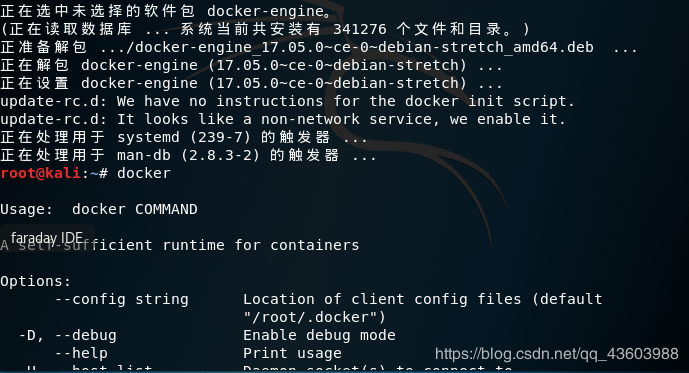Viewport: 689px width, 373px height.
Task: Click the root@kali prompt text
Action: click(x=40, y=173)
